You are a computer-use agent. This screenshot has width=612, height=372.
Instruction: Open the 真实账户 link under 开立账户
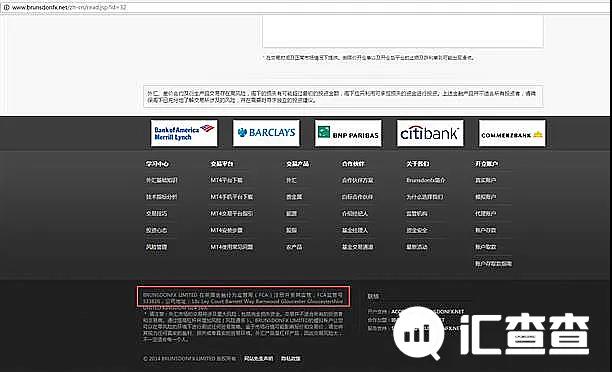pos(485,180)
